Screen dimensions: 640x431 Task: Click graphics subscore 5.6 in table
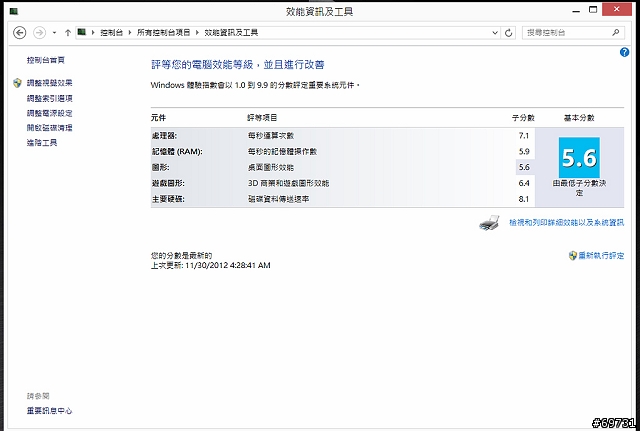coord(524,167)
